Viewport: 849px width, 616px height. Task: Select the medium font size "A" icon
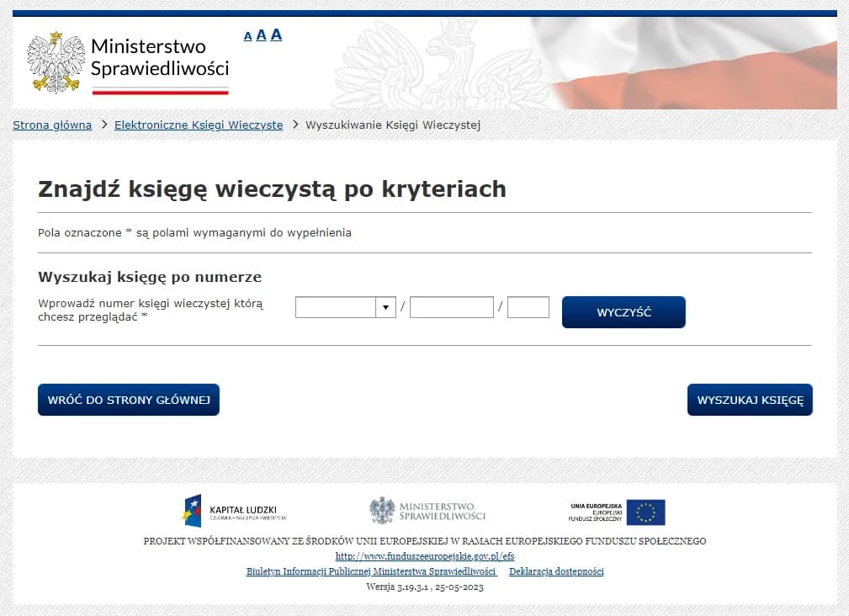click(261, 35)
